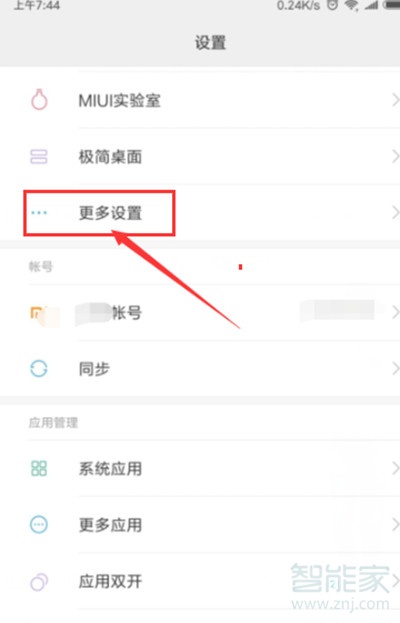Open the 应用双开 entry

tap(200, 582)
